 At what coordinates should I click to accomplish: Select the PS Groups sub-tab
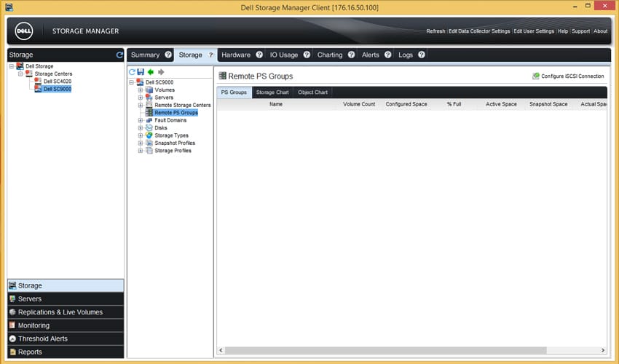234,92
